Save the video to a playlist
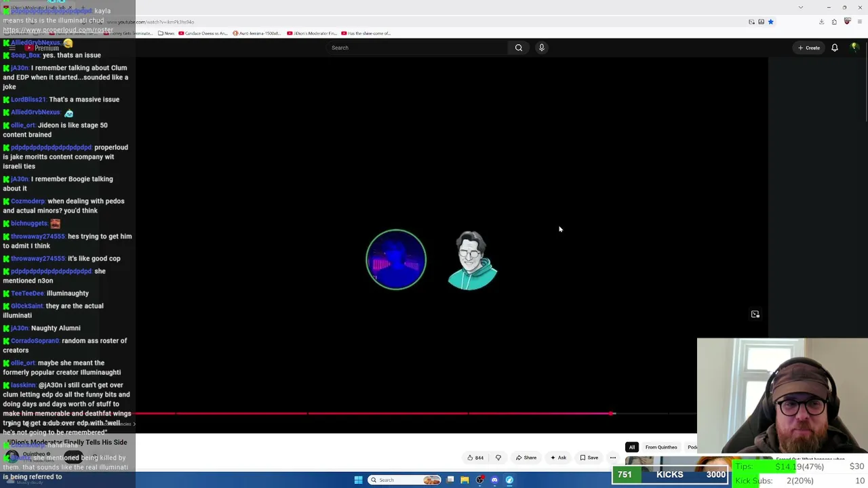Image resolution: width=868 pixels, height=488 pixels. pyautogui.click(x=589, y=457)
